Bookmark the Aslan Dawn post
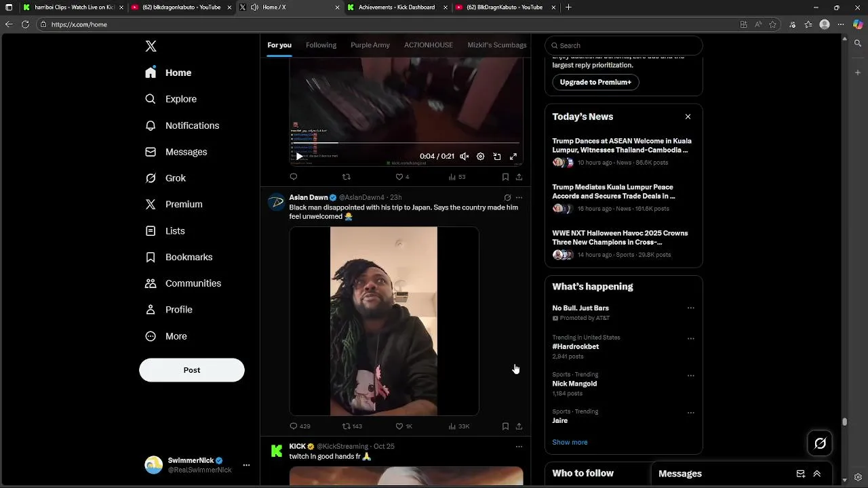Viewport: 868px width, 488px height. tap(505, 426)
